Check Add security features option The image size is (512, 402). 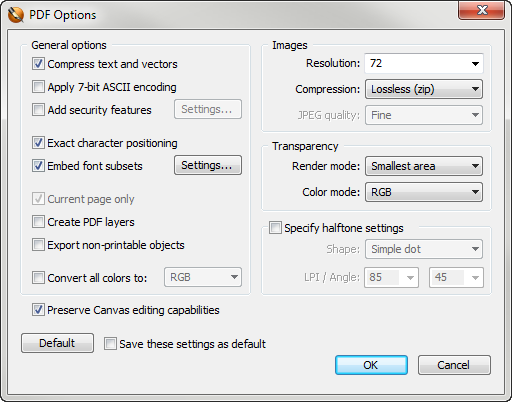(38, 110)
